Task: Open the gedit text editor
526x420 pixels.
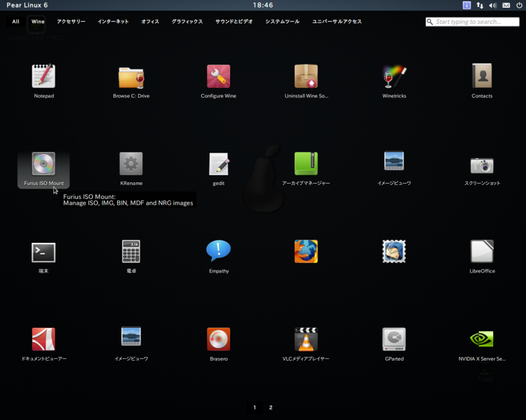Action: click(x=219, y=164)
